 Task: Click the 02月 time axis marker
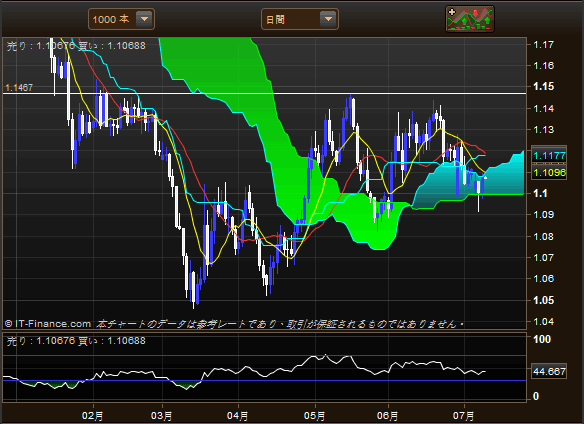(x=92, y=416)
